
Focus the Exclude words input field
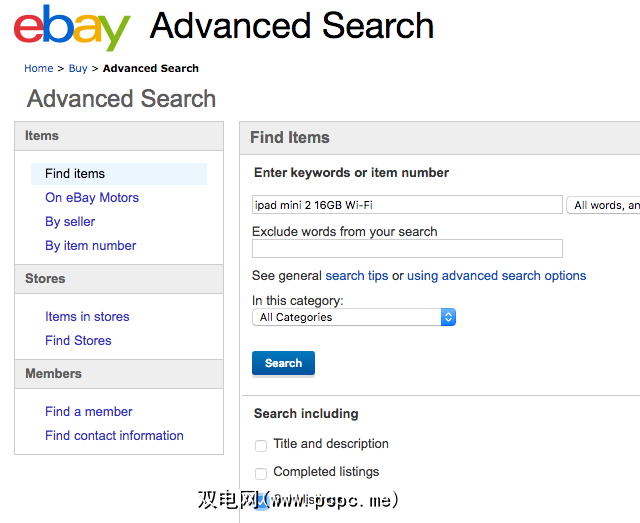[x=407, y=248]
